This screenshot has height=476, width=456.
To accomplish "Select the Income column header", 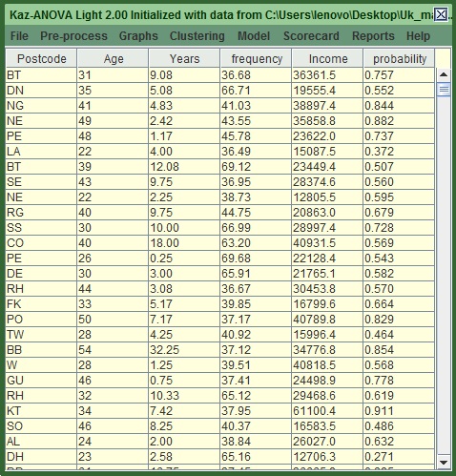I will coord(327,58).
